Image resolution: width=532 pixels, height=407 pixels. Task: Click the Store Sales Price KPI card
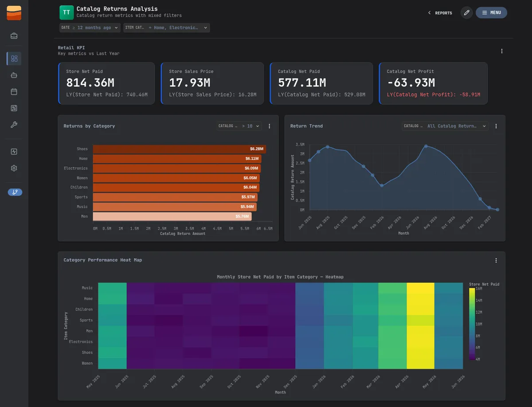(212, 83)
